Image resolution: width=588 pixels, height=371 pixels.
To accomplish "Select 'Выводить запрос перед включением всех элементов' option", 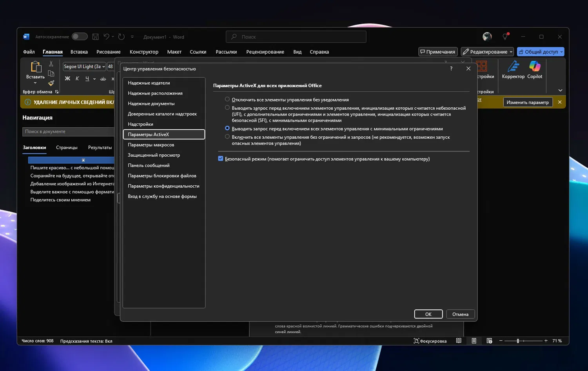I will tap(227, 128).
